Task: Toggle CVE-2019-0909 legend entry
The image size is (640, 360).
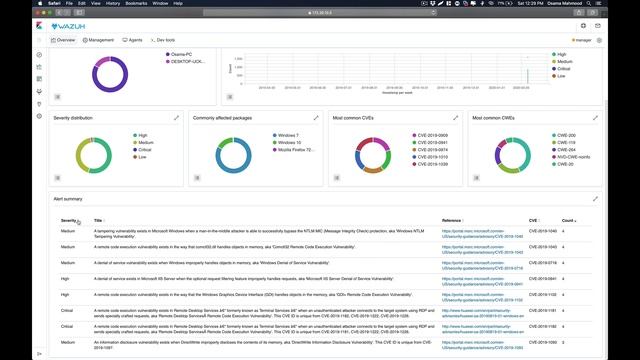Action: pyautogui.click(x=430, y=136)
